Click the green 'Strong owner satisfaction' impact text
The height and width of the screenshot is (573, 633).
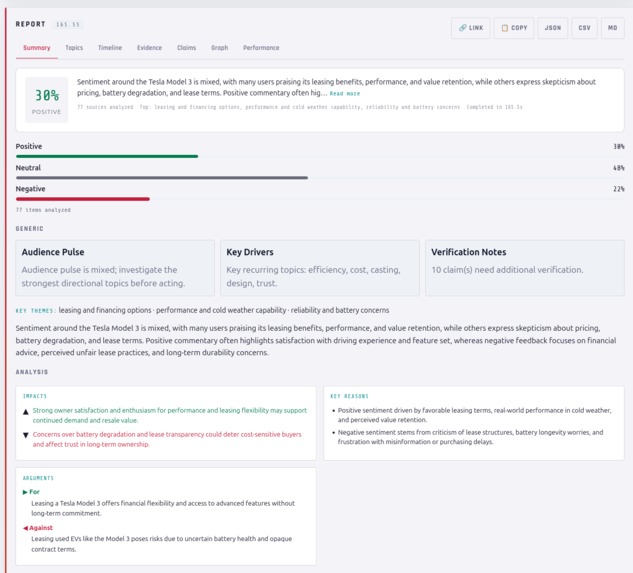(x=170, y=415)
